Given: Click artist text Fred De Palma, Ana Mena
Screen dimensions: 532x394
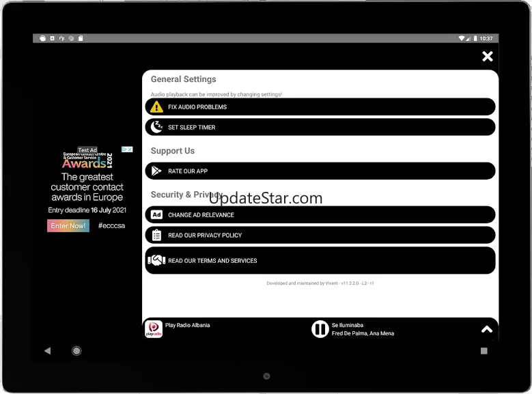Looking at the screenshot, I should click(x=363, y=334).
